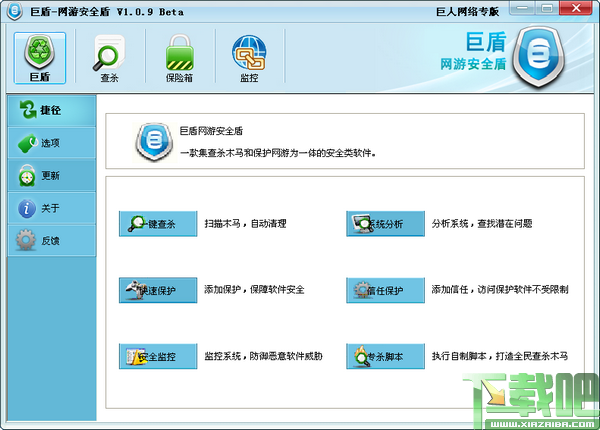Open the 查杀 scan tab
Viewport: 600px width, 430px height.
coord(109,58)
